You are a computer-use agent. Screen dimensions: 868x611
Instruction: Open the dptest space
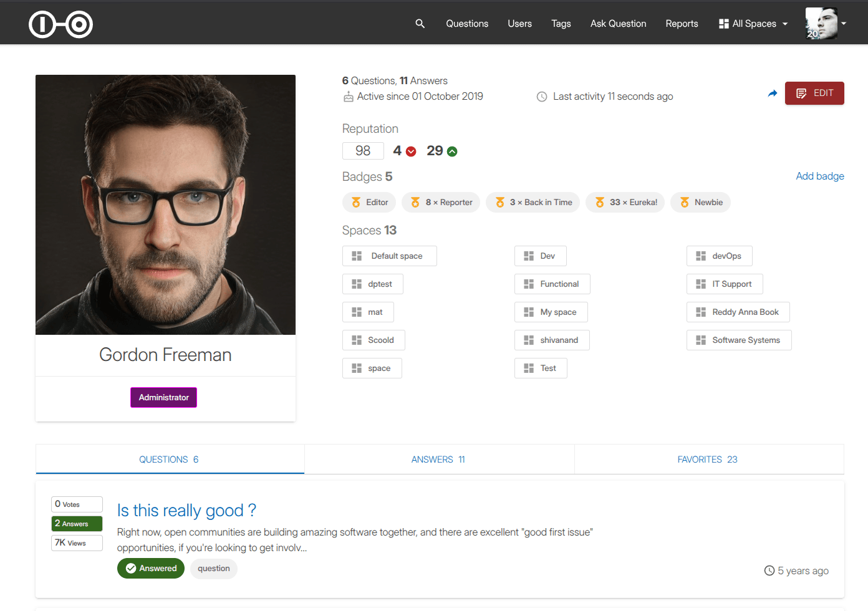[373, 284]
